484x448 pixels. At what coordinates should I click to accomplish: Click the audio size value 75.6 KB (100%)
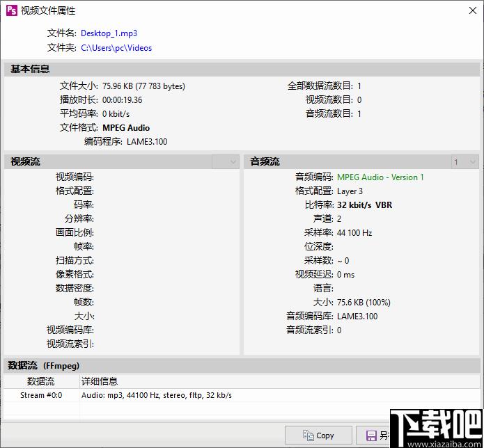(x=364, y=303)
